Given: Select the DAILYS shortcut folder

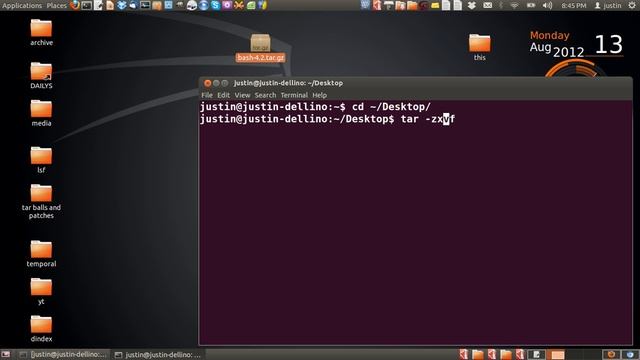Looking at the screenshot, I should 41,76.
